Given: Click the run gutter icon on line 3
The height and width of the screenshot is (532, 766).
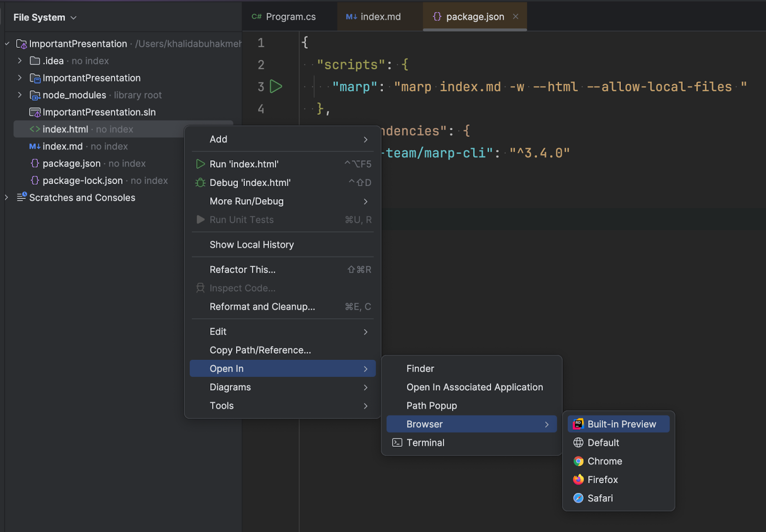Looking at the screenshot, I should tap(276, 87).
